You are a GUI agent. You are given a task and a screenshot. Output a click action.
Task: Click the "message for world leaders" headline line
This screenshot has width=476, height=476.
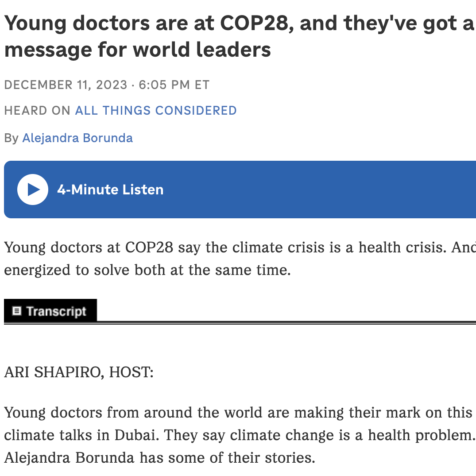point(137,49)
